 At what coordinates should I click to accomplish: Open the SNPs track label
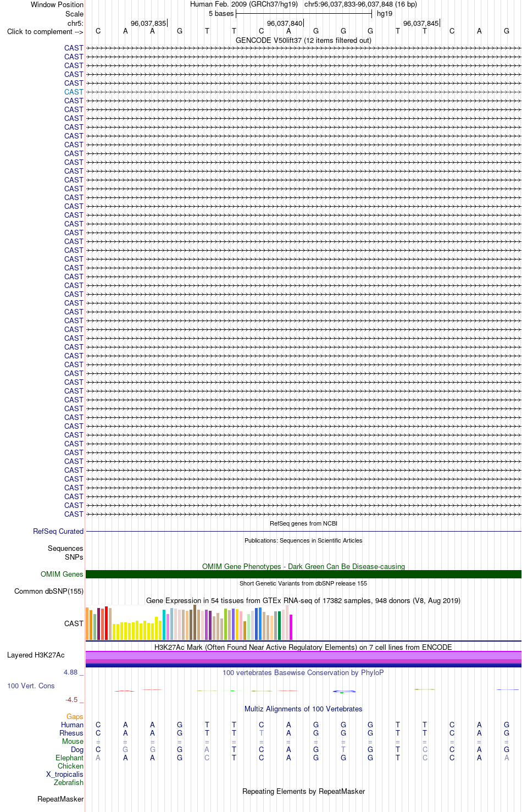coord(74,557)
